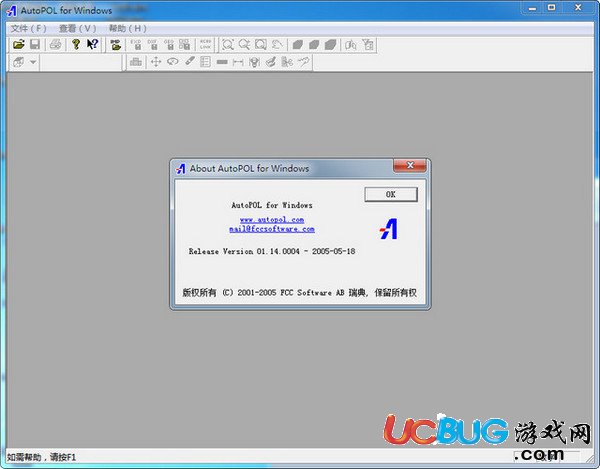This screenshot has width=600, height=469.
Task: Click the zoom previous icon
Action: pos(277,44)
